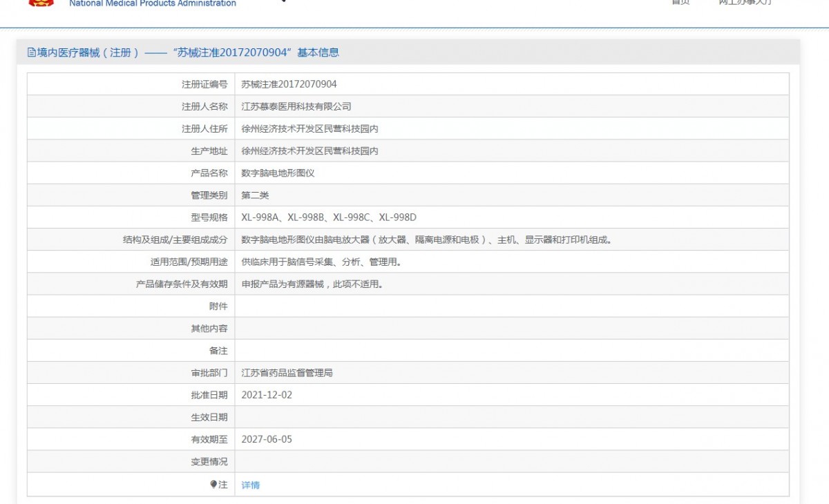
Task: Open the 详情 link in the bottom row
Action: [x=251, y=485]
